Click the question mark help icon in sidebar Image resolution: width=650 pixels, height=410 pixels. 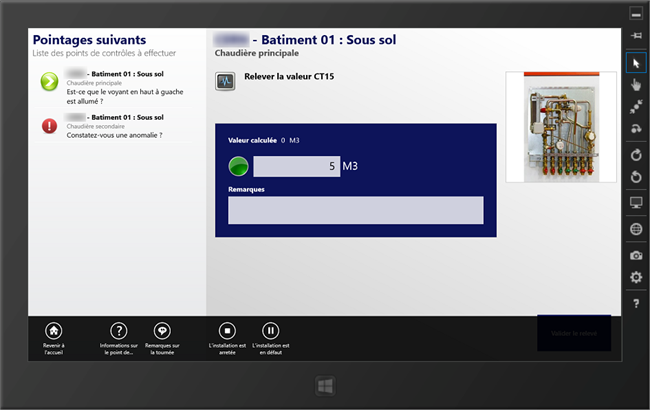click(636, 304)
